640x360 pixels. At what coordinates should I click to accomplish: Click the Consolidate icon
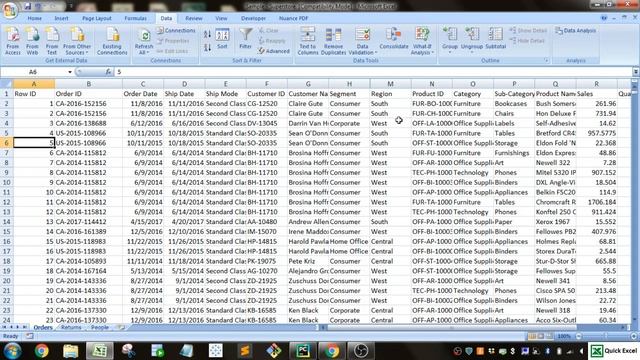point(393,39)
